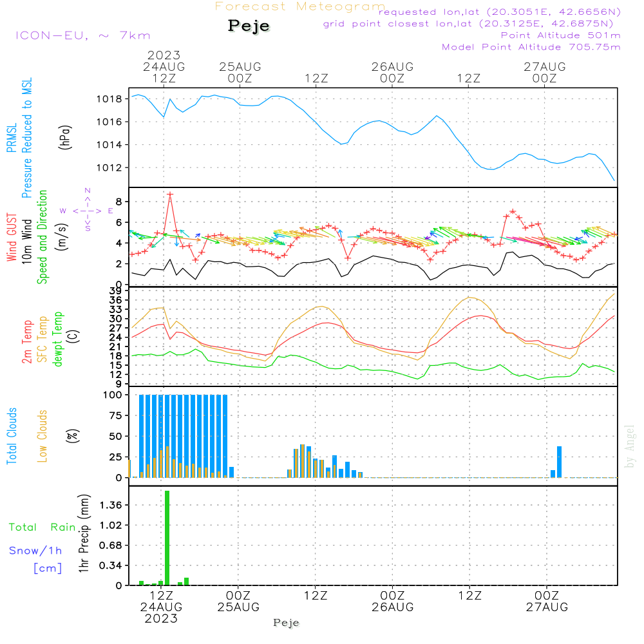
Task: Select the Wind GUST red axis label
Action: [x=12, y=238]
